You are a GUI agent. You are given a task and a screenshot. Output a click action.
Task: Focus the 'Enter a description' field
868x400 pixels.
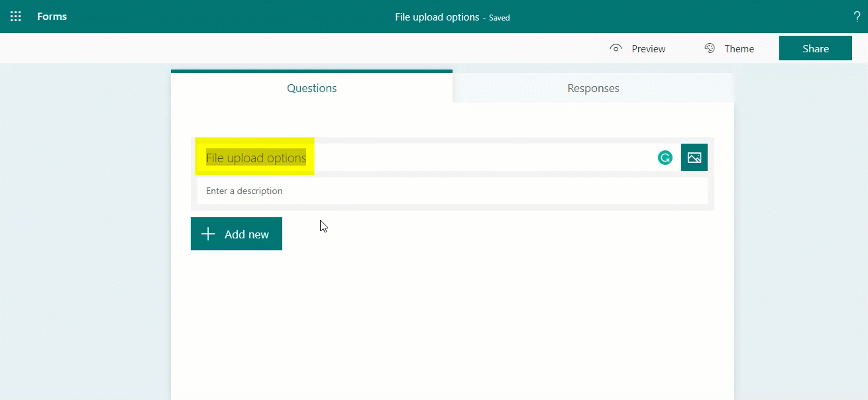(x=451, y=191)
